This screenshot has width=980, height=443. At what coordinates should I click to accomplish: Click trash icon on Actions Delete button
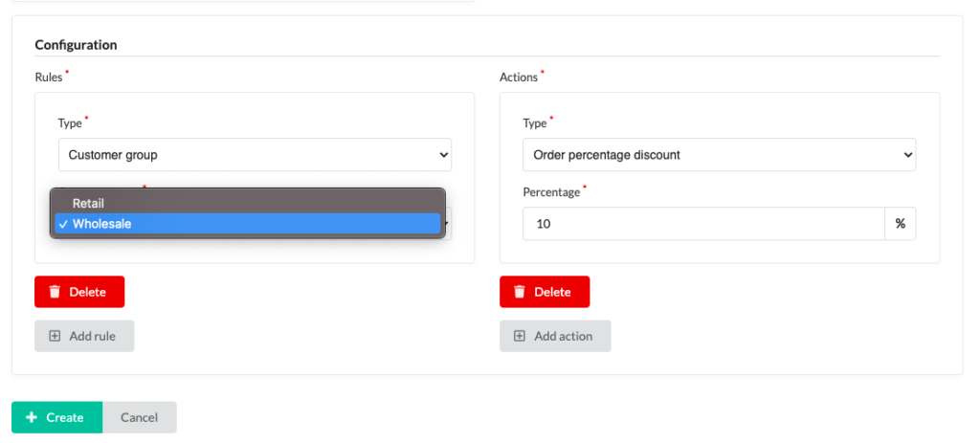(x=520, y=292)
